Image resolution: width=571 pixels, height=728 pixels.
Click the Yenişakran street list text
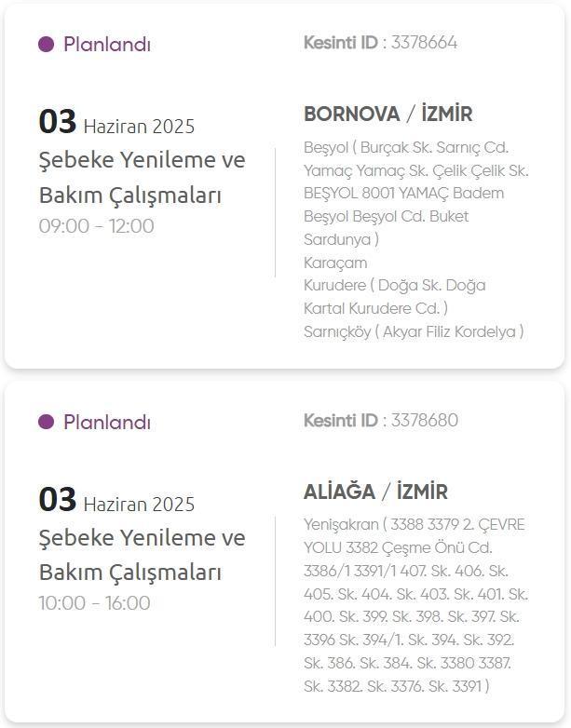click(x=416, y=605)
